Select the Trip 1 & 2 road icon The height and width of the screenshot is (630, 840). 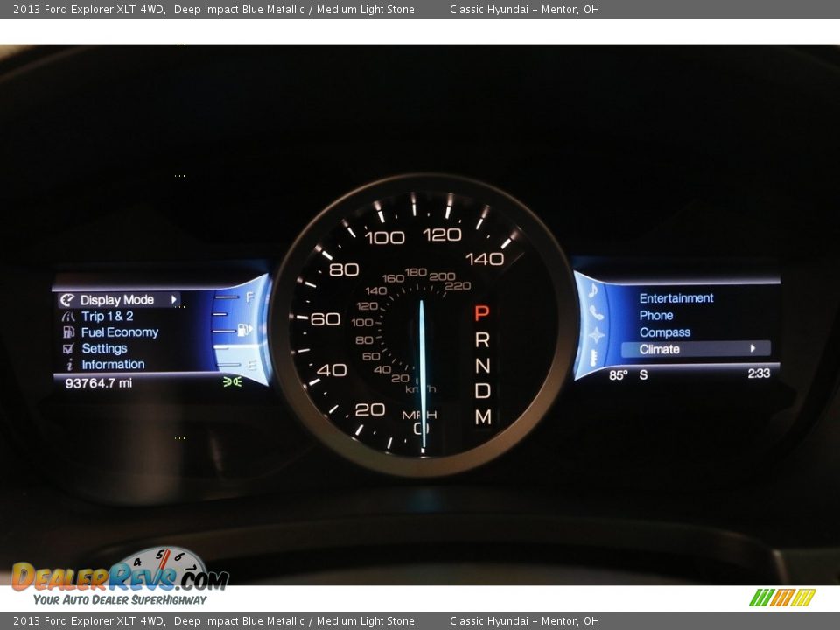(x=67, y=317)
